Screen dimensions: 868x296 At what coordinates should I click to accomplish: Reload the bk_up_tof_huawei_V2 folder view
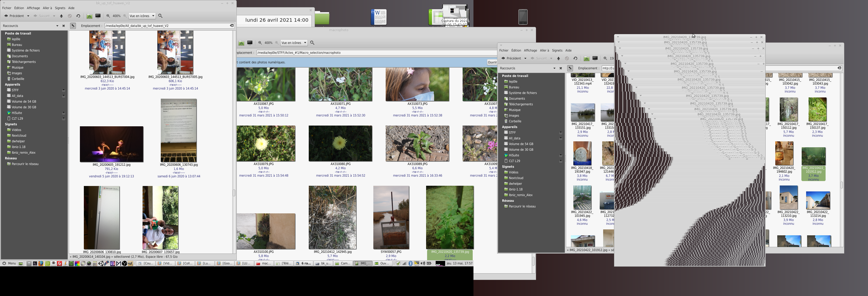click(x=78, y=16)
